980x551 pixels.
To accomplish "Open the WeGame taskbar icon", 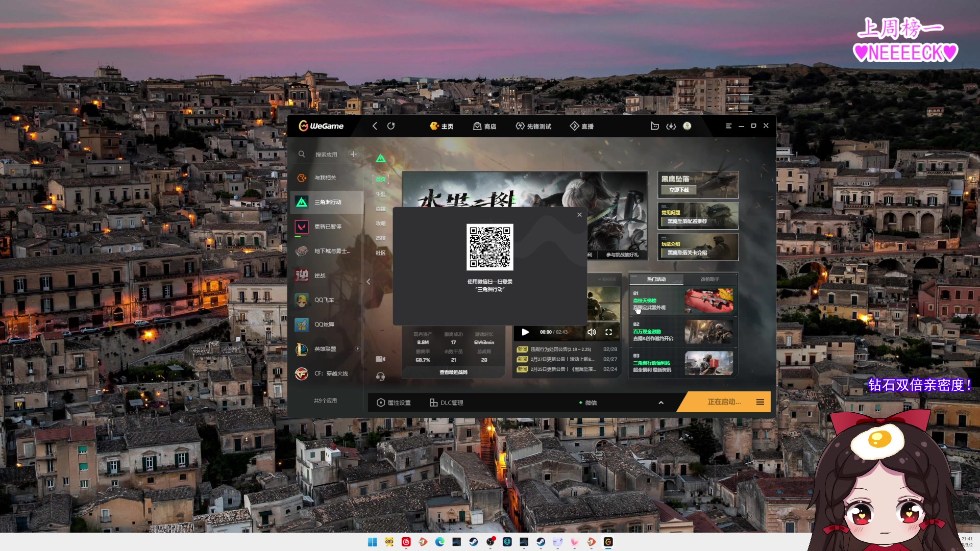I will [x=608, y=542].
